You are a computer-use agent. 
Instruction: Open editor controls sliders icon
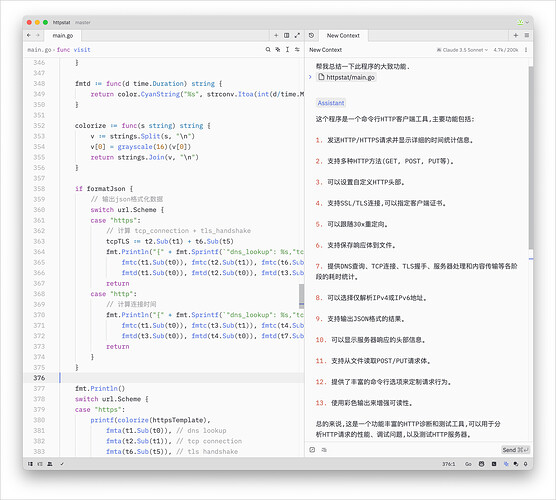(x=297, y=50)
